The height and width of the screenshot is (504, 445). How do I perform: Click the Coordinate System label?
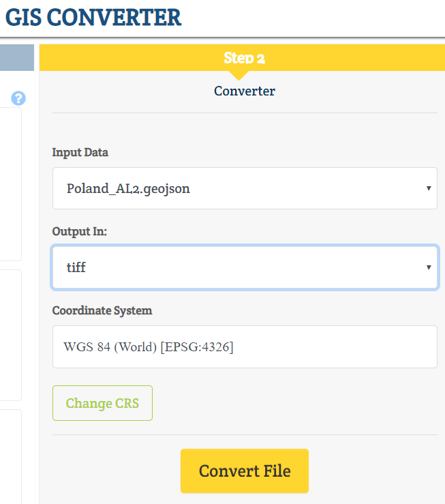[102, 310]
